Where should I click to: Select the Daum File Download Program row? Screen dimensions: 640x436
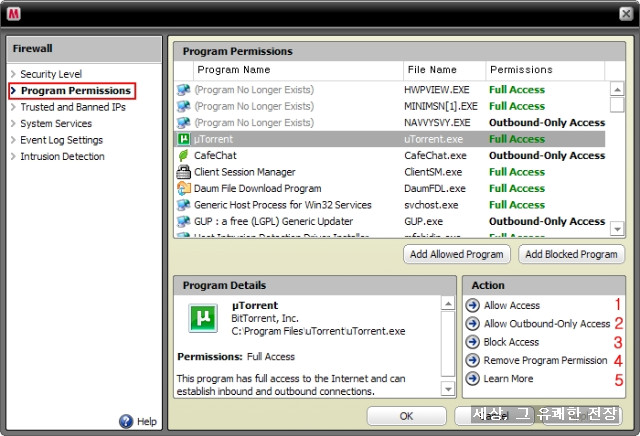coord(390,188)
